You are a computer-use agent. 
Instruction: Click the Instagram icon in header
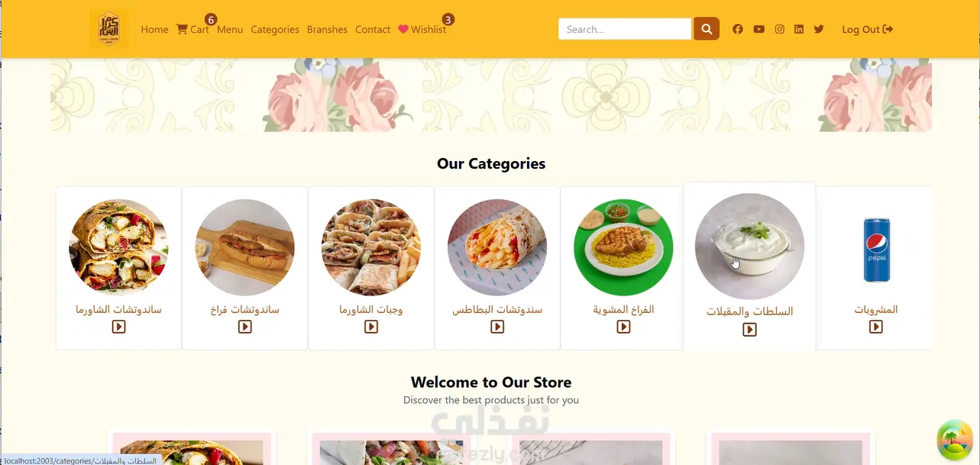click(x=779, y=29)
